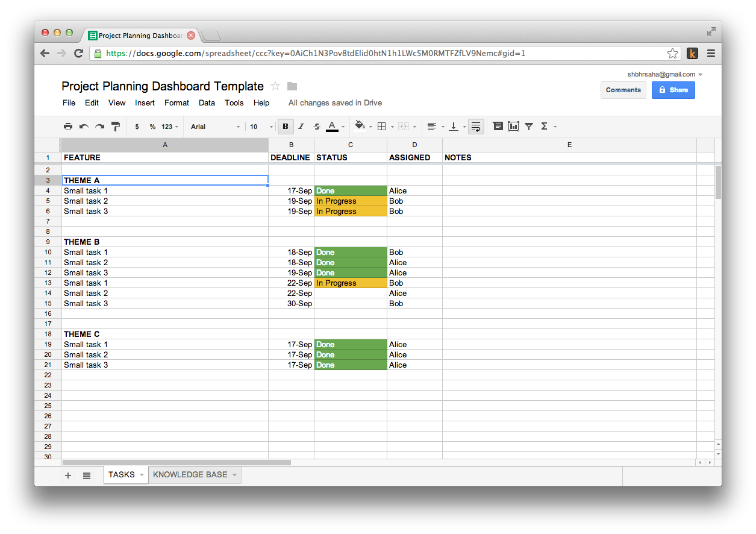Open the font size 10 dropdown
This screenshot has width=756, height=534.
pyautogui.click(x=261, y=127)
